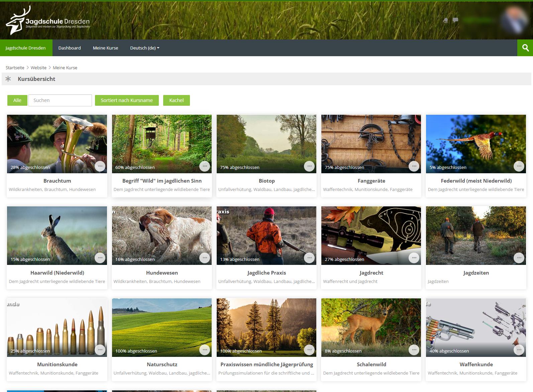Open the search magnifier icon
The width and height of the screenshot is (533, 392).
click(525, 48)
